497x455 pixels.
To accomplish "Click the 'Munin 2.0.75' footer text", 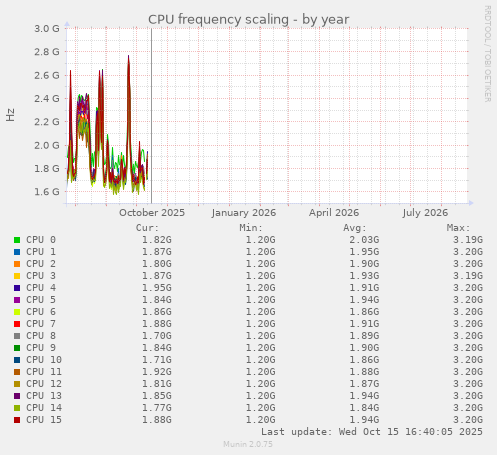I will click(x=248, y=444).
